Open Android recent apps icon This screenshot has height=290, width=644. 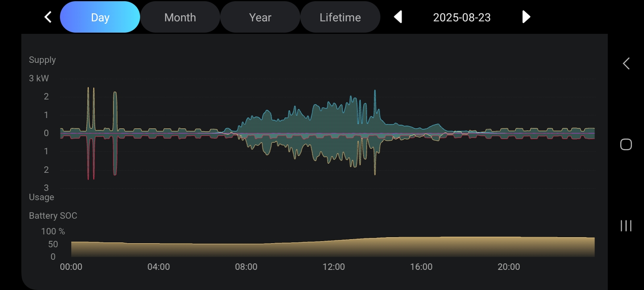626,226
